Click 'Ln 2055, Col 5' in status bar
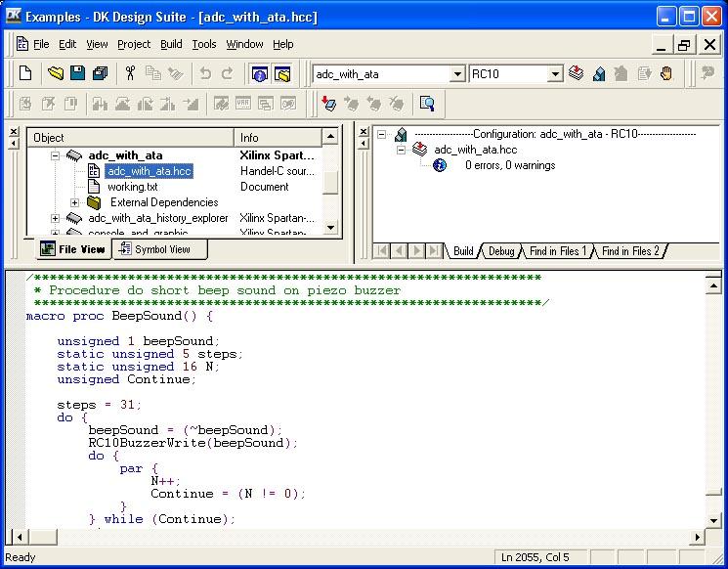728x569 pixels. click(535, 557)
